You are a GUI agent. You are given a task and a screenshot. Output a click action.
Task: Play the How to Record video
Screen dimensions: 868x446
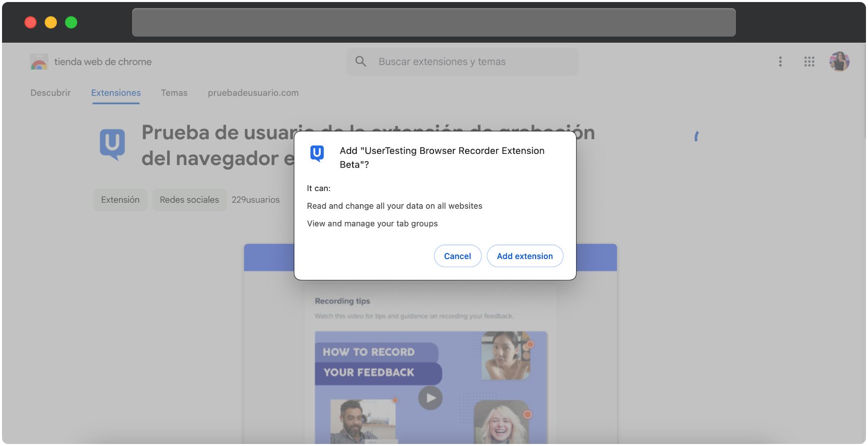[x=430, y=398]
